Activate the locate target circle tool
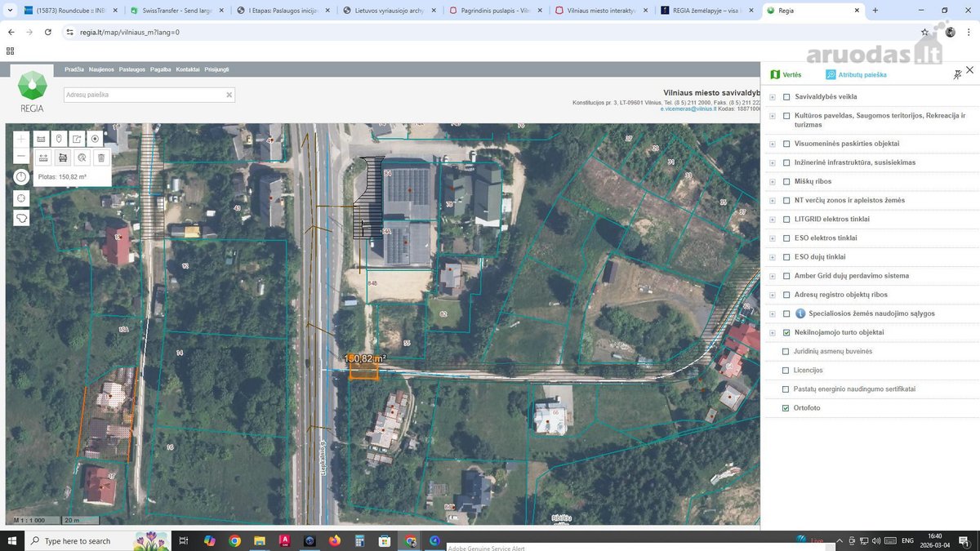 click(95, 139)
